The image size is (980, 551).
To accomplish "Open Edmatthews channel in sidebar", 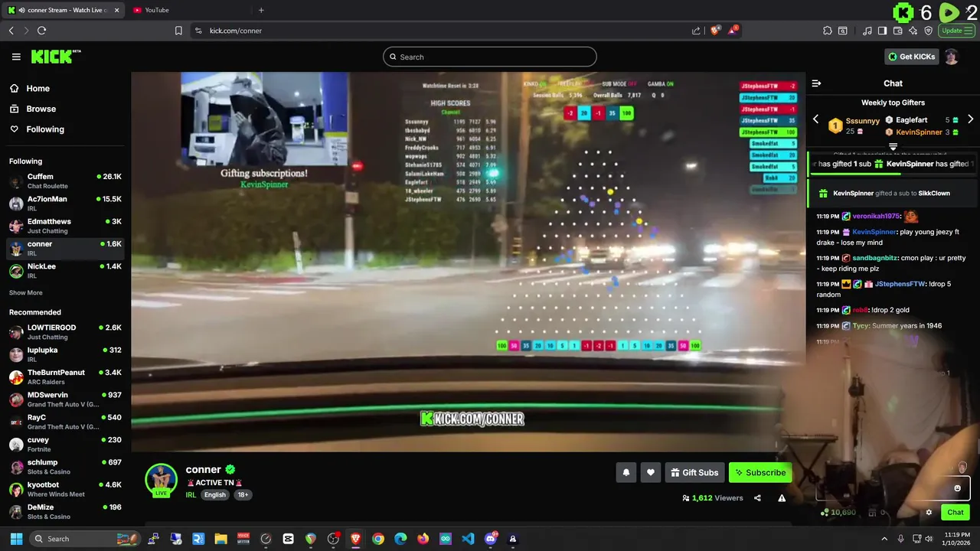I will 65,226.
